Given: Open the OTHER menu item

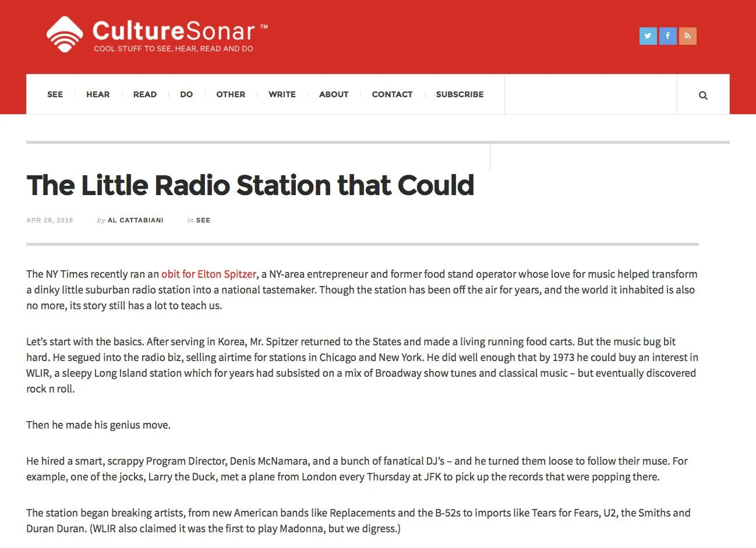Looking at the screenshot, I should [231, 94].
